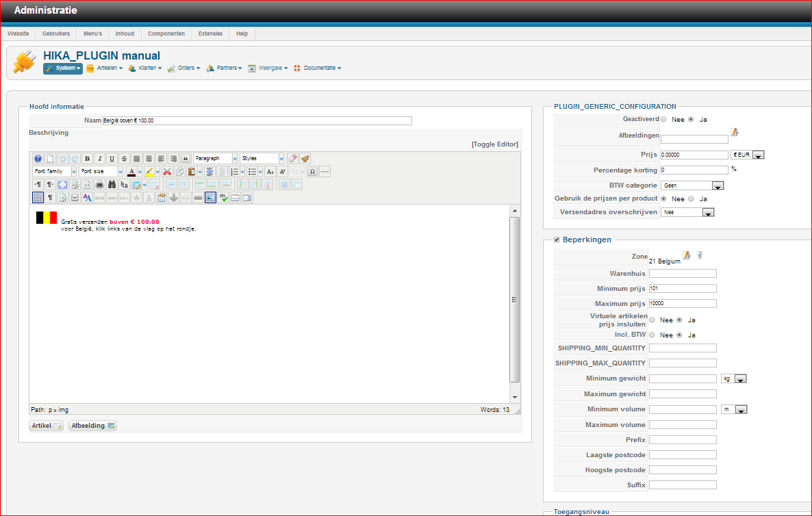
Task: Click the Afbeelding button below editor
Action: pos(92,426)
